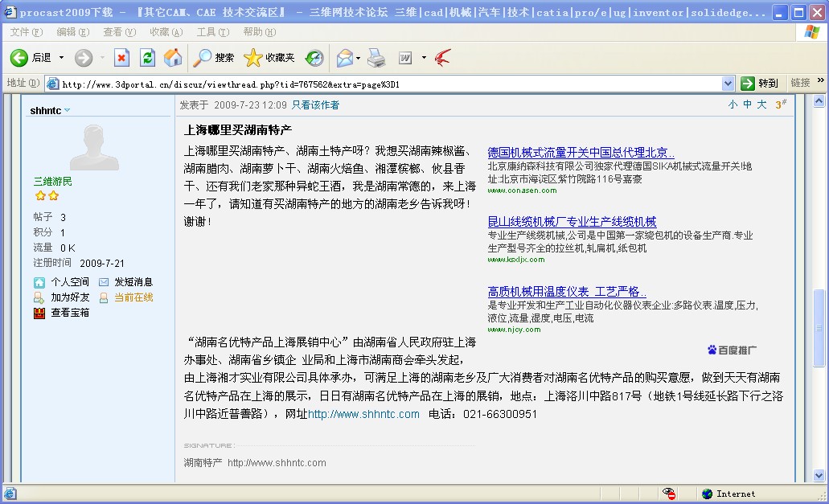Open 个人空间 personal space link
This screenshot has width=829, height=504.
[x=70, y=282]
